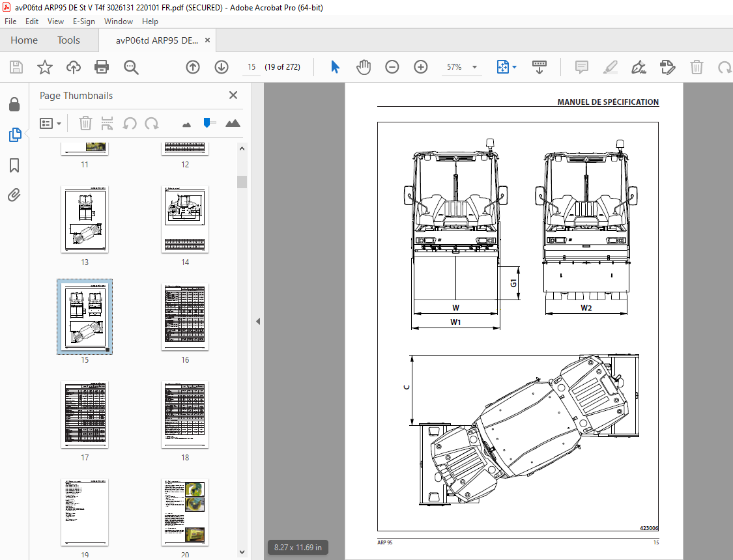The image size is (733, 560).
Task: Enlarge thumbnails with large mountain icon
Action: tap(233, 123)
